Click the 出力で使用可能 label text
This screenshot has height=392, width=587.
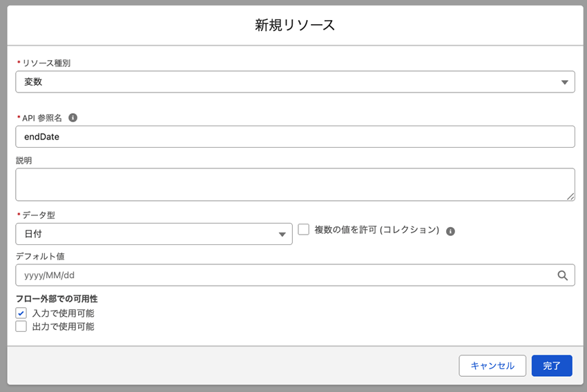click(x=63, y=326)
